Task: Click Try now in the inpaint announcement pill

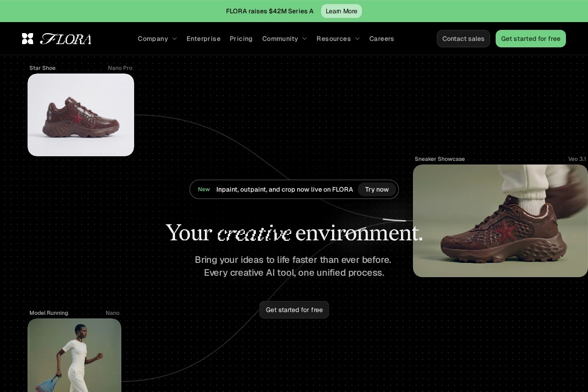Action: click(377, 189)
